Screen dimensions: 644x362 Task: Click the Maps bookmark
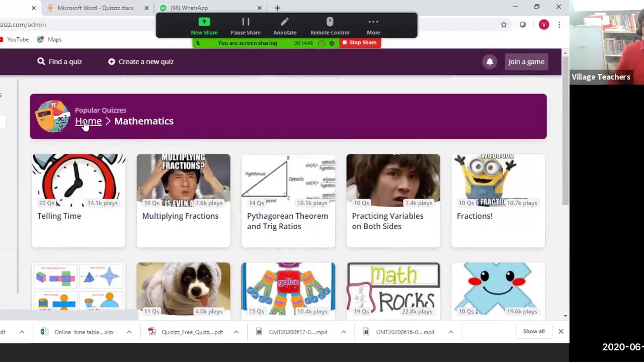(x=49, y=39)
